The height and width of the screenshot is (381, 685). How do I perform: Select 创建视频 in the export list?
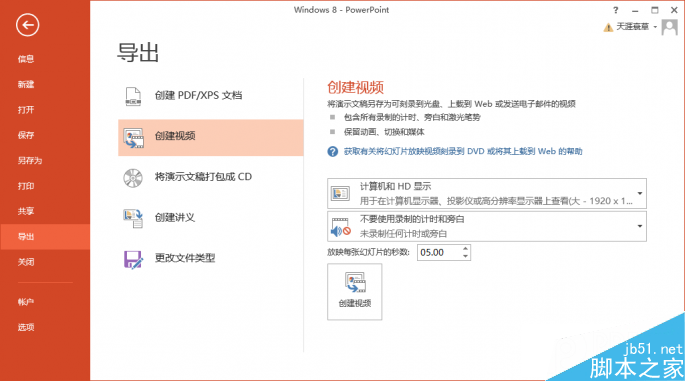tap(211, 137)
